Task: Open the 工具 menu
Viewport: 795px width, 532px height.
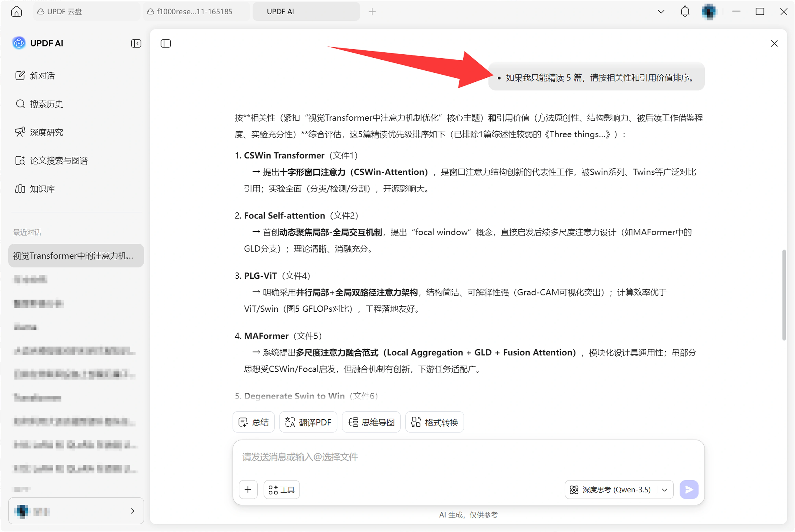Action: pyautogui.click(x=282, y=490)
